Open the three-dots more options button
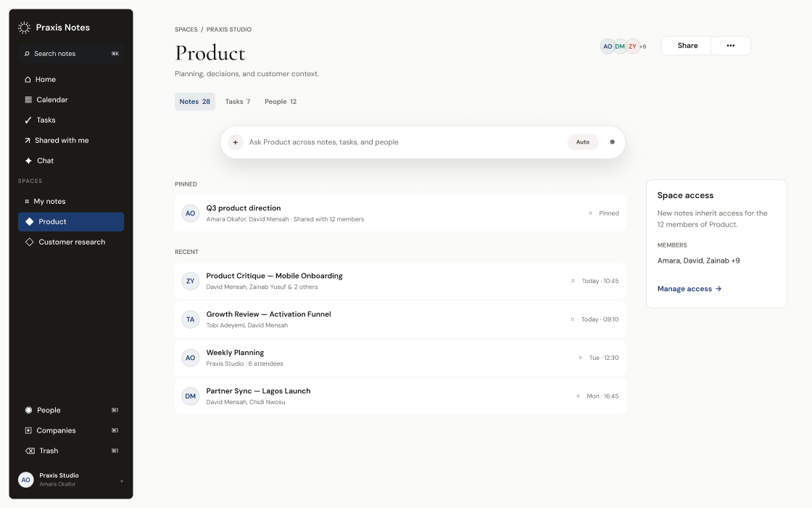Screen dimensions: 812x508 pyautogui.click(x=731, y=46)
